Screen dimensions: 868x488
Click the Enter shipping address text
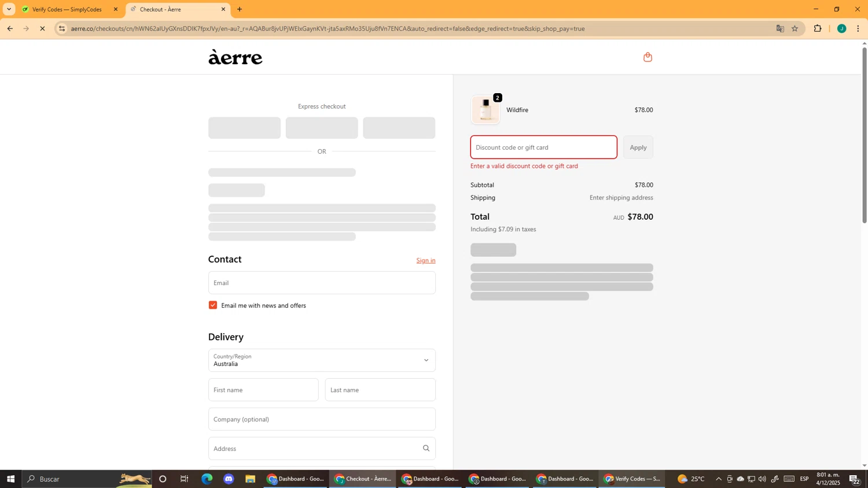coord(621,198)
